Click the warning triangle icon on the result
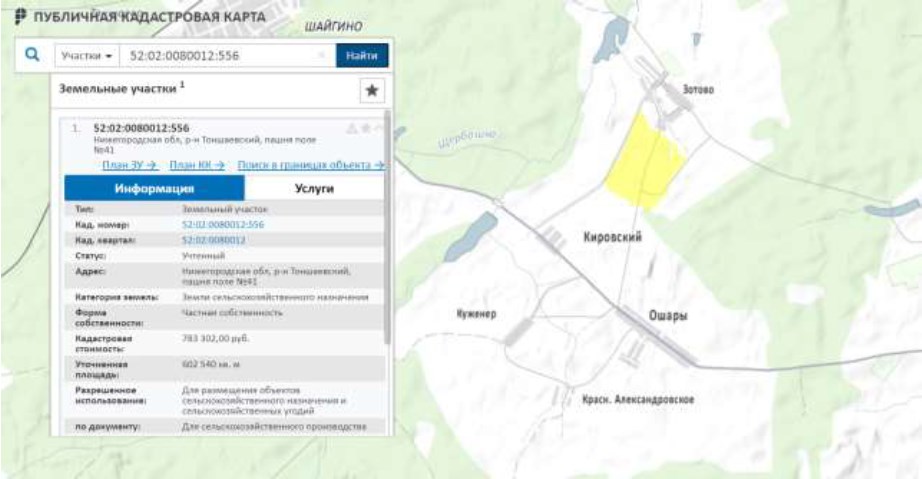Screen dimensions: 922x479 [x=351, y=129]
